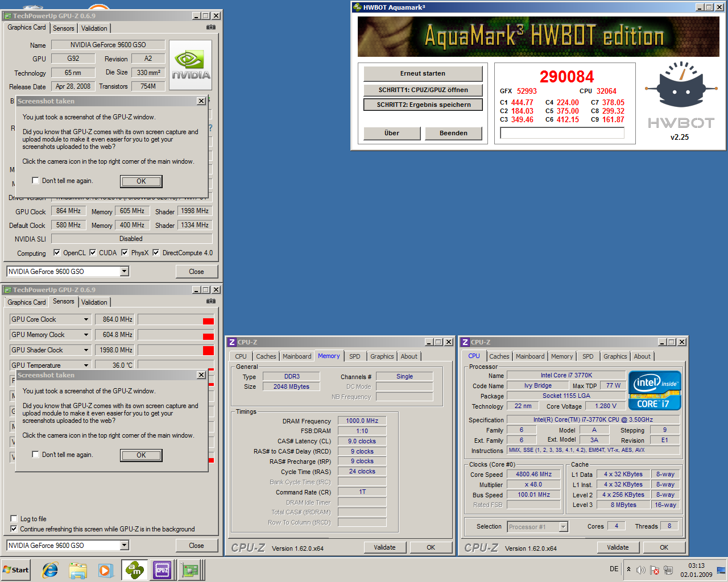Switch to GPU-Z via green card taskbar icon
This screenshot has height=582, width=728.
[x=189, y=570]
